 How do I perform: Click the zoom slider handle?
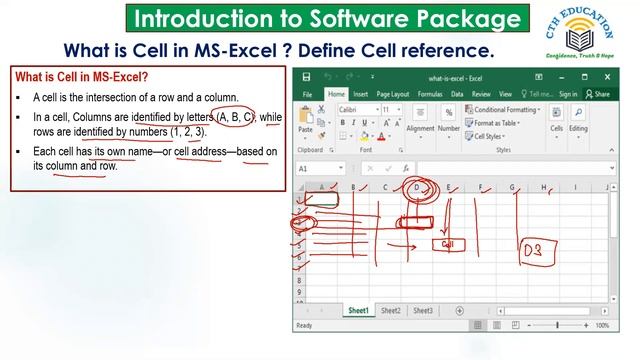pos(558,325)
